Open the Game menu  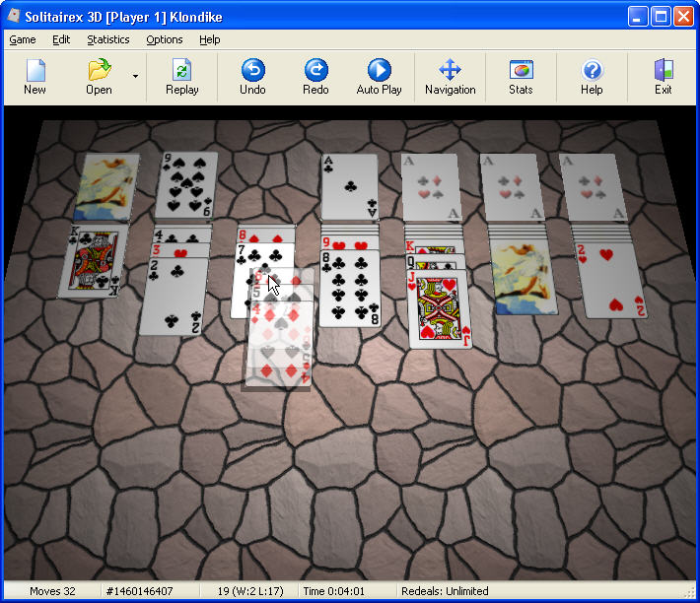pos(23,39)
